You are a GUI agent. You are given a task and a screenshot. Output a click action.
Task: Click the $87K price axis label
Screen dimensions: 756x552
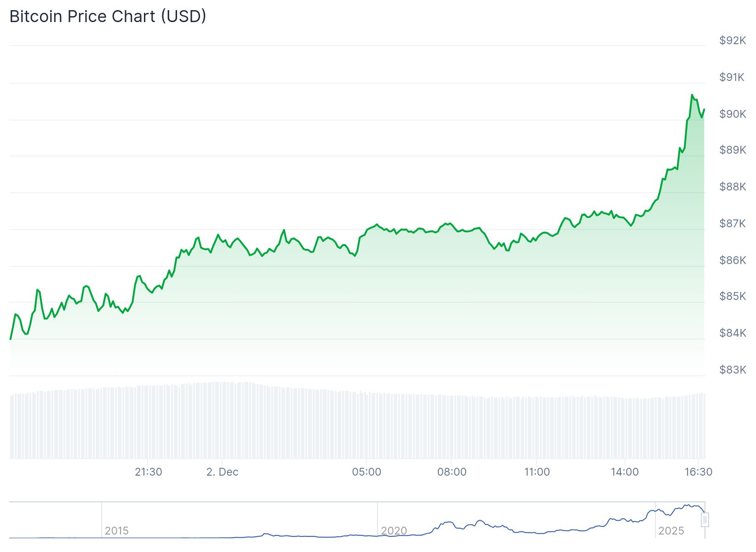(733, 224)
